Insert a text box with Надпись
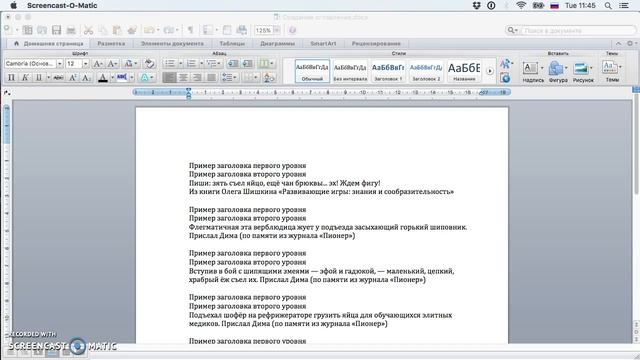Image resolution: width=640 pixels, height=360 pixels. [x=533, y=71]
